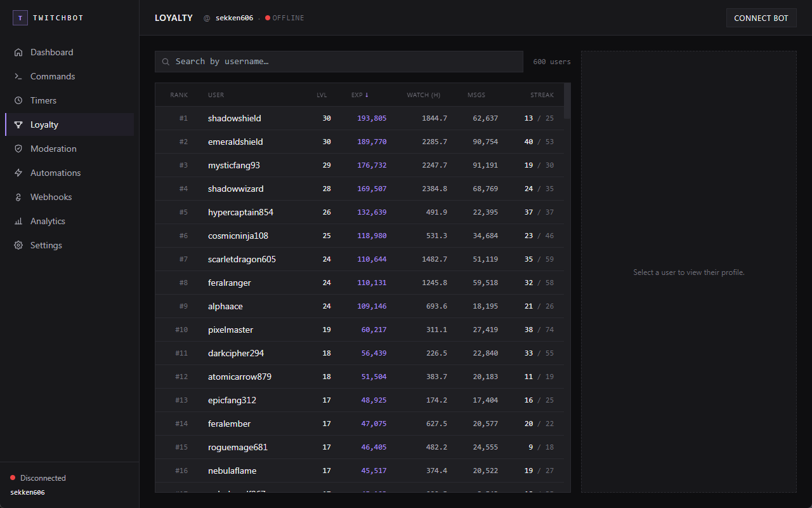Navigate to Automations

70,173
